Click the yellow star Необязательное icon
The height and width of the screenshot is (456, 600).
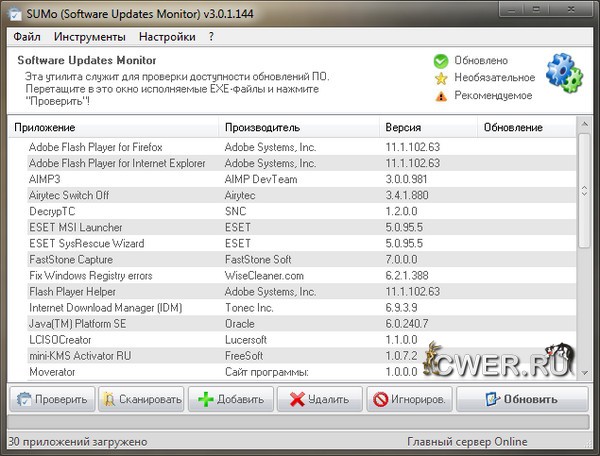(440, 78)
